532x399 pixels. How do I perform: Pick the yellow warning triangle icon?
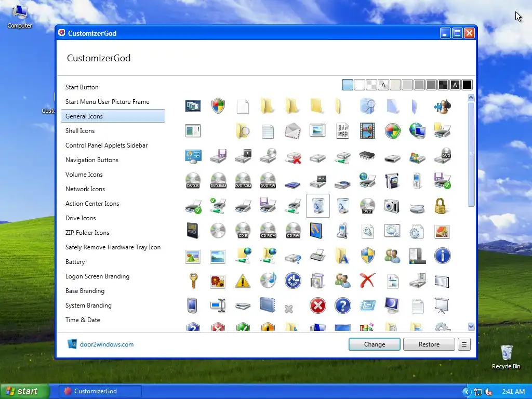coord(243,281)
